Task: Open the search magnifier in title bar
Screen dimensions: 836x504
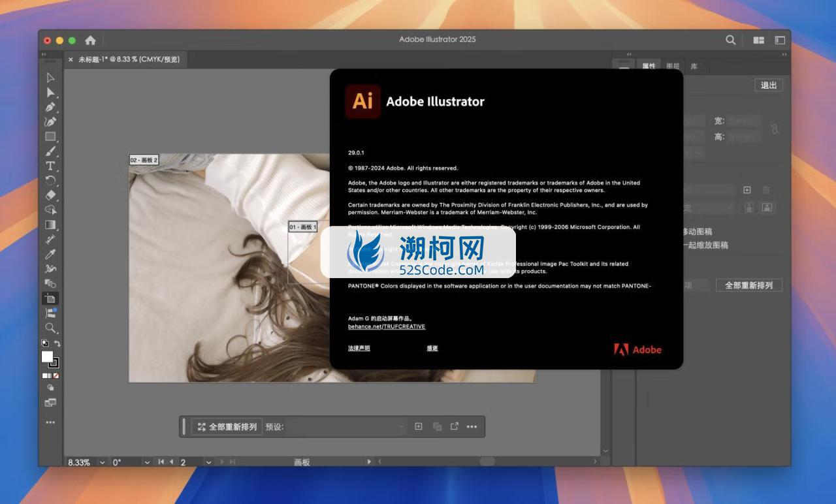Action: pos(730,40)
